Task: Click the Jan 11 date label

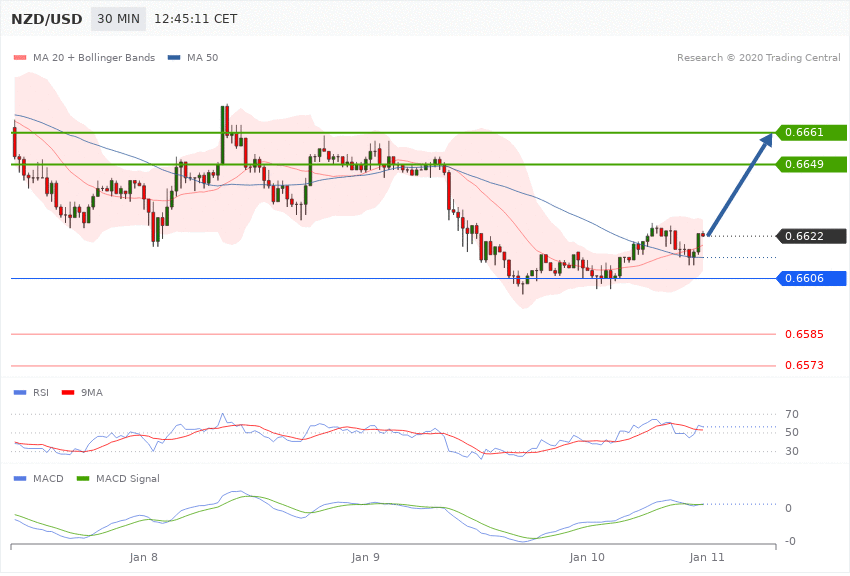Action: coord(707,558)
